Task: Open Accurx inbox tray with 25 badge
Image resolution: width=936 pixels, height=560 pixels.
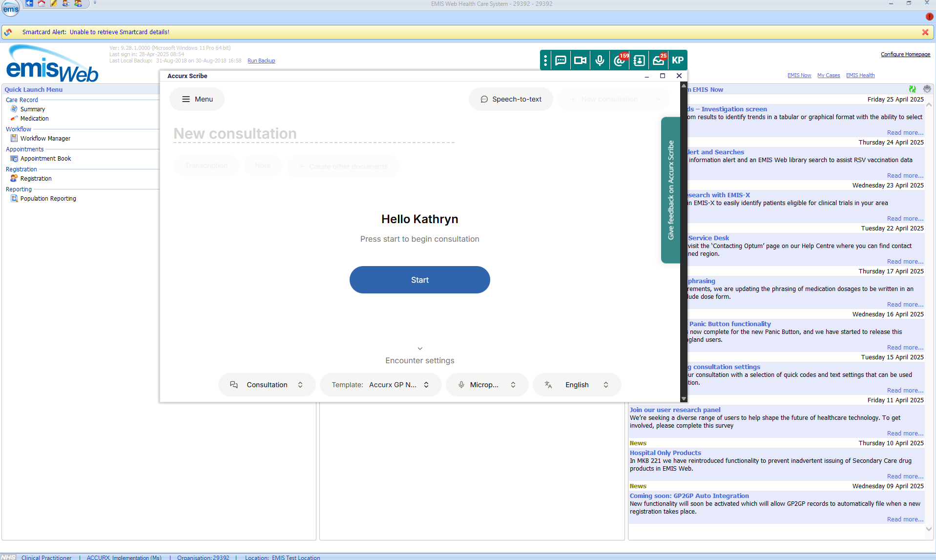Action: pos(658,61)
